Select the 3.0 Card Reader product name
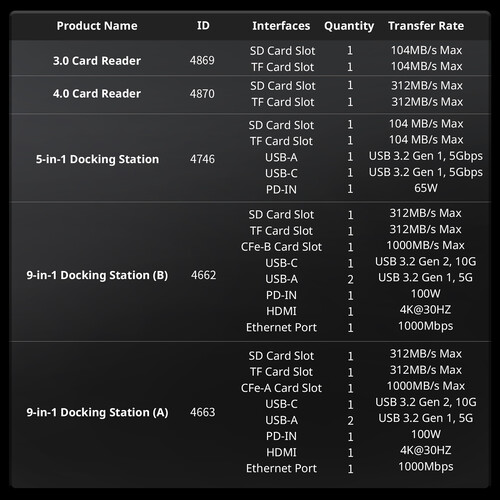500x500 pixels. click(x=97, y=61)
